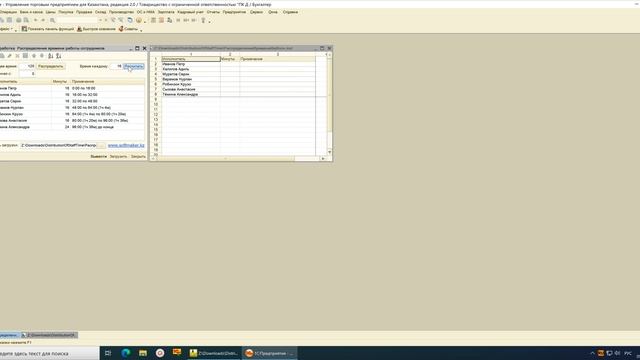640x360 pixels.
Task: Click the РУС language indicator
Action: pyautogui.click(x=628, y=353)
